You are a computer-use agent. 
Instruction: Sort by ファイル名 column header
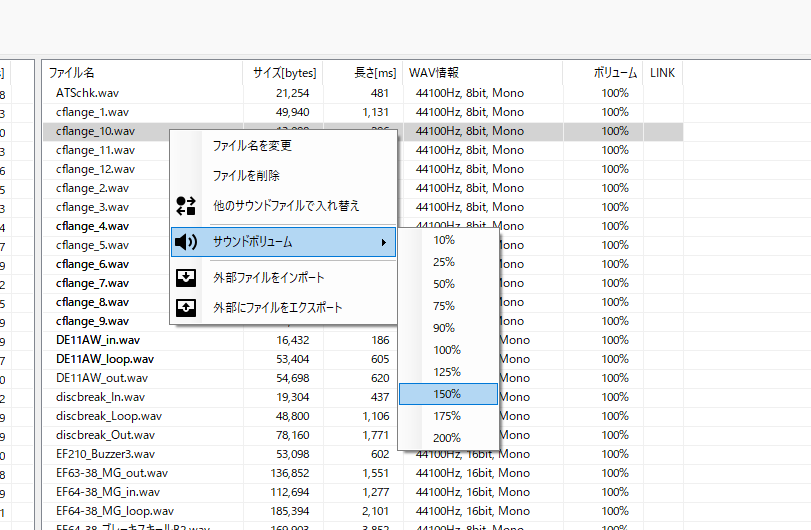72,73
